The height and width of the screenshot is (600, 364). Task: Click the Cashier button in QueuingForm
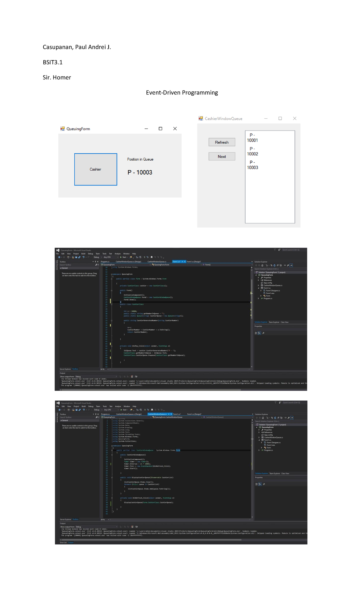click(96, 169)
